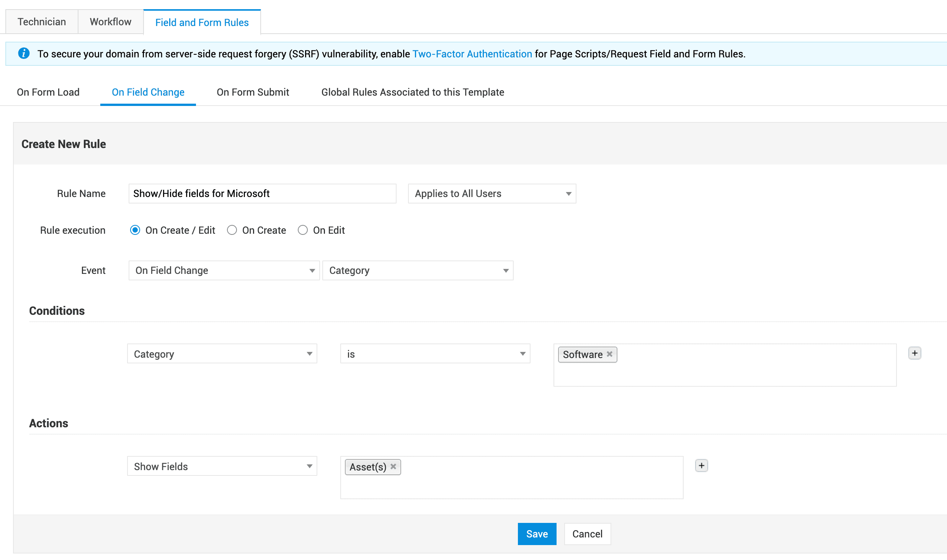This screenshot has height=560, width=947.
Task: Expand the Show Fields action dropdown
Action: [x=222, y=466]
